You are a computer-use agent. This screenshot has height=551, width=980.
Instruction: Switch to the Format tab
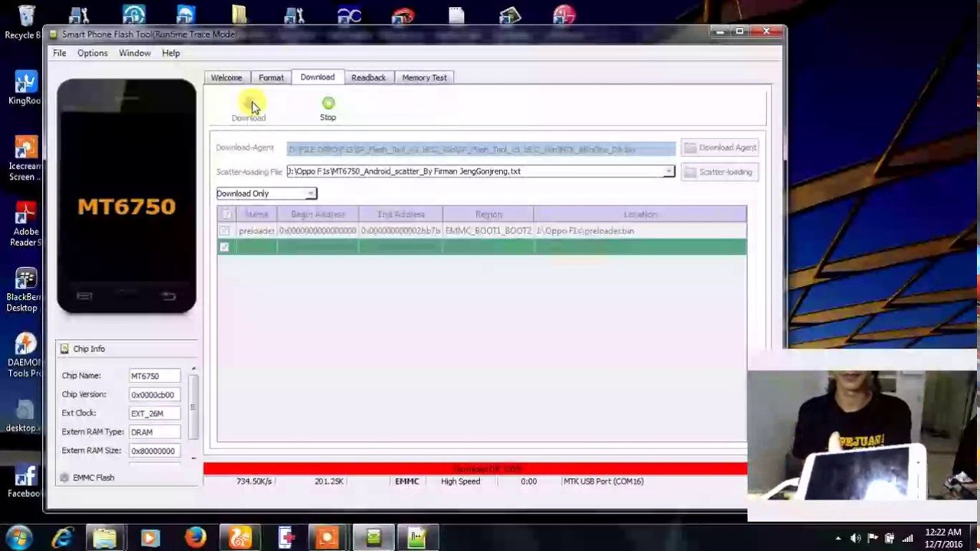click(x=271, y=77)
